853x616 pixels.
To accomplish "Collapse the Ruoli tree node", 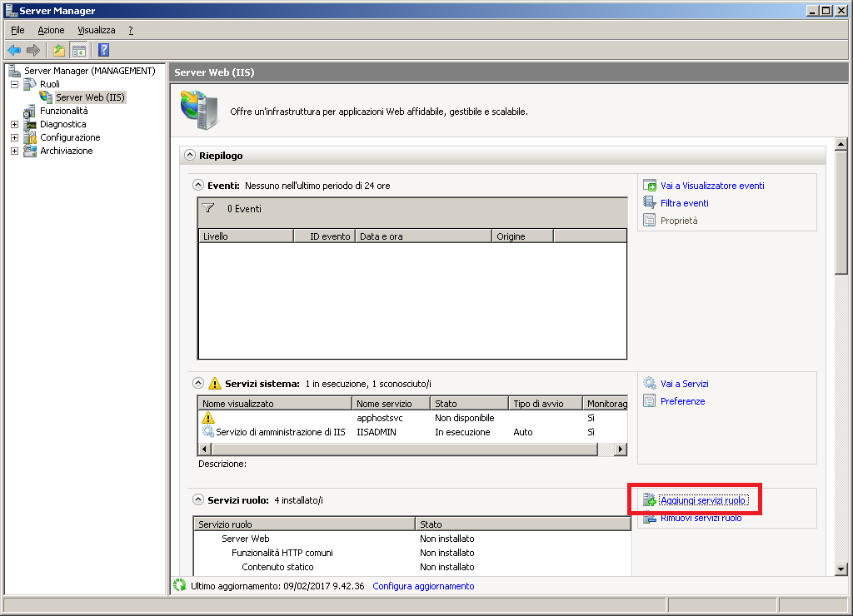I will click(15, 84).
